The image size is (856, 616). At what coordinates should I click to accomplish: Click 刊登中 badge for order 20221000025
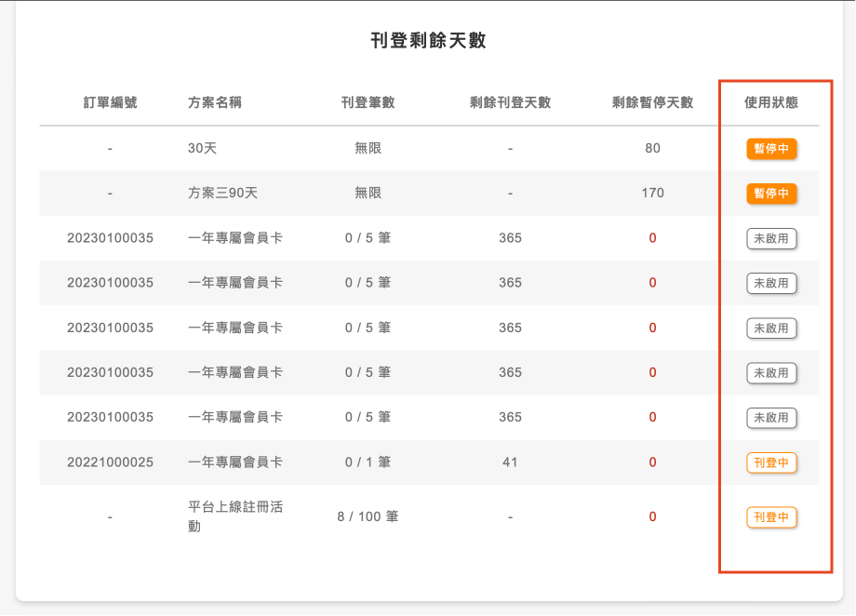pyautogui.click(x=771, y=462)
